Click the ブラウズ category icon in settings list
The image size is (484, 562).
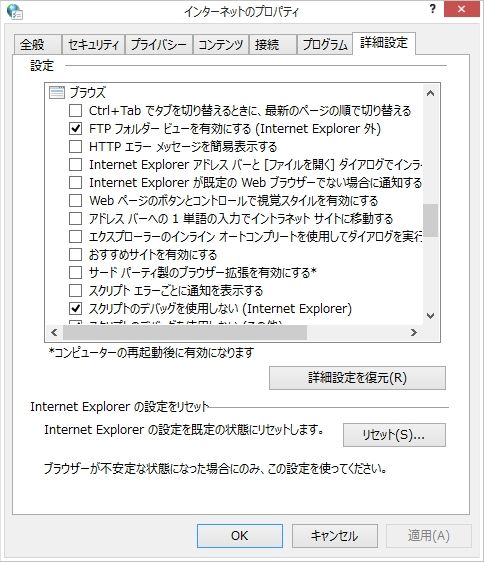pyautogui.click(x=57, y=92)
